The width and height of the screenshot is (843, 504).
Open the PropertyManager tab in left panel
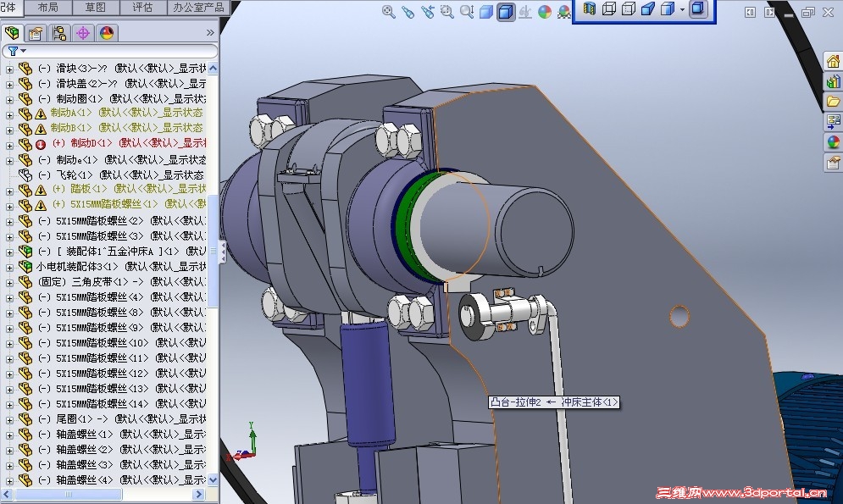click(36, 33)
